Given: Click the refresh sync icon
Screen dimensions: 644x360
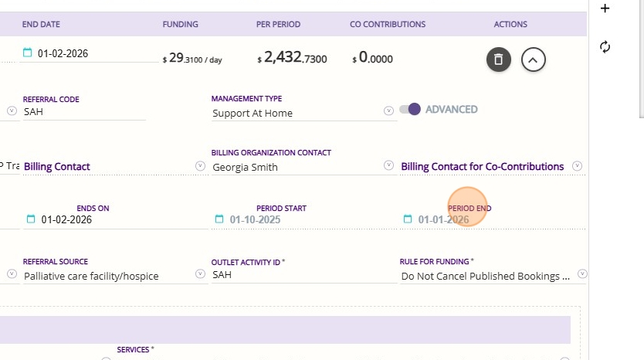Looking at the screenshot, I should coord(605,47).
